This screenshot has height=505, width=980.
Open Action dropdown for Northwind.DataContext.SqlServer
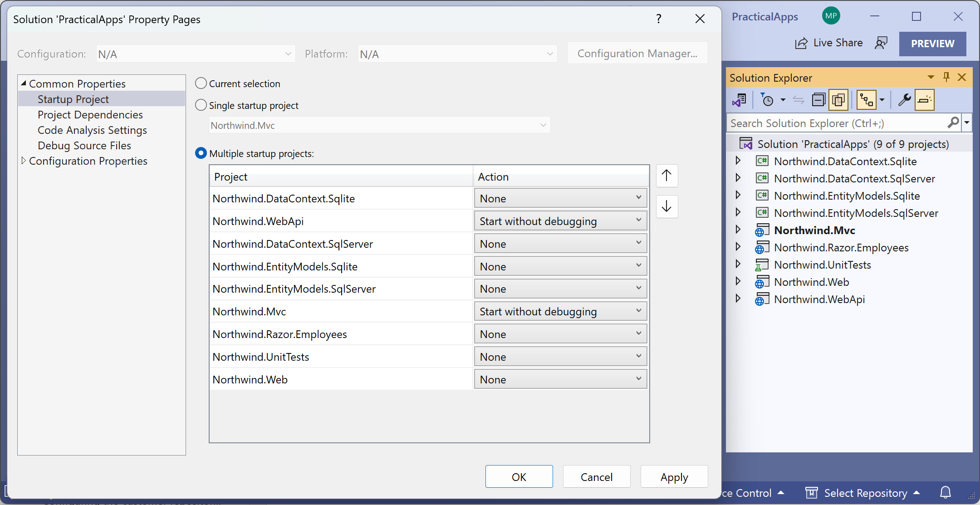(560, 244)
